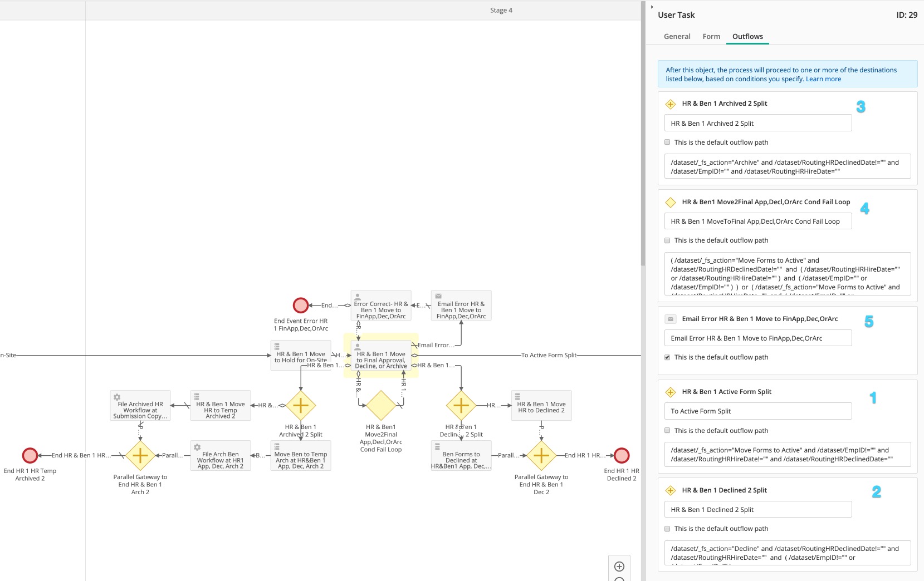Collapse the User Task properties panel arrow
Image resolution: width=924 pixels, height=581 pixels.
point(652,7)
